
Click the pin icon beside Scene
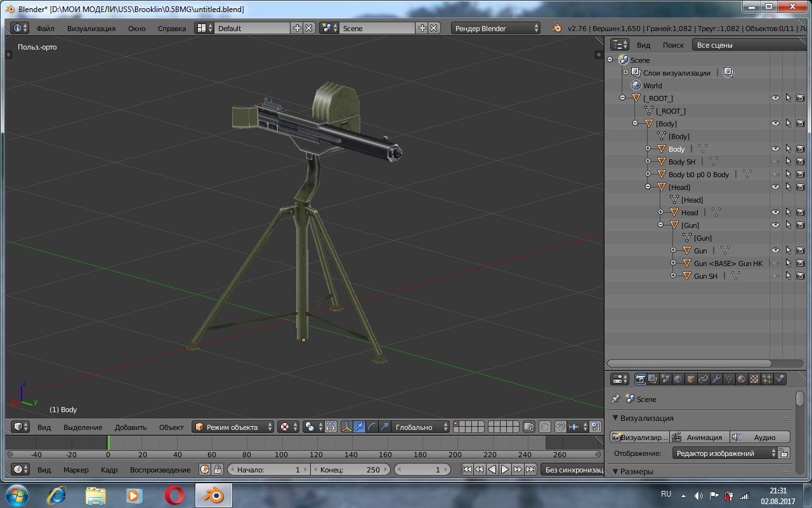615,399
